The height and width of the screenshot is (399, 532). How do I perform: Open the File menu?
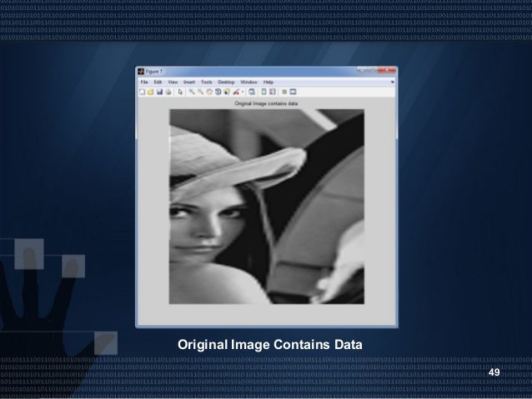(144, 82)
